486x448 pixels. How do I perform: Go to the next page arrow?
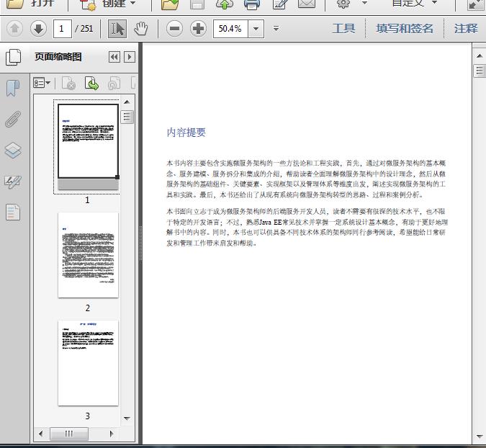click(x=38, y=29)
